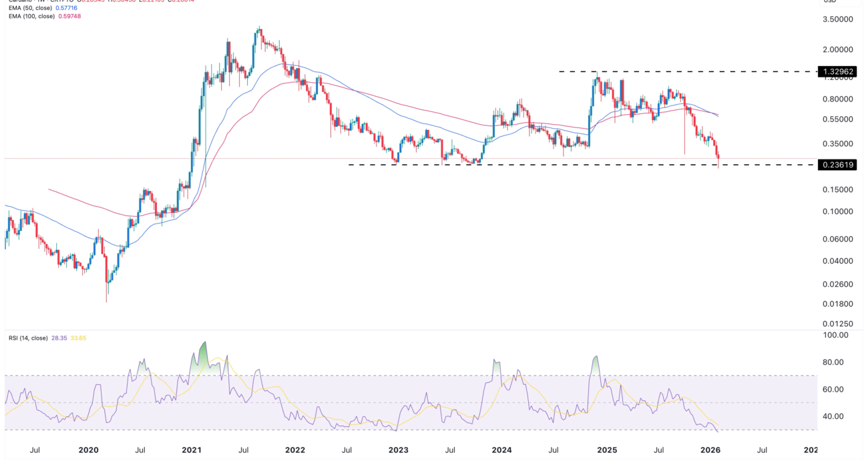Select the 2023 time axis label
Image resolution: width=868 pixels, height=467 pixels.
pyautogui.click(x=398, y=450)
